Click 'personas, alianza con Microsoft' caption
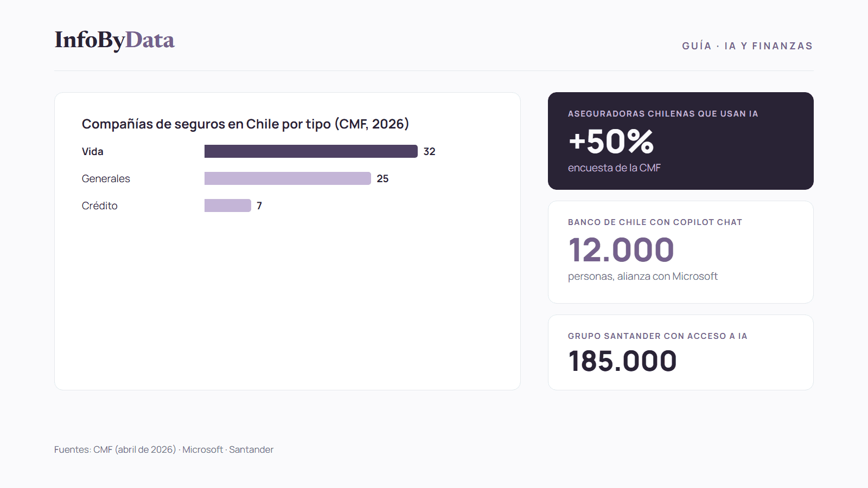The width and height of the screenshot is (868, 488). (643, 277)
